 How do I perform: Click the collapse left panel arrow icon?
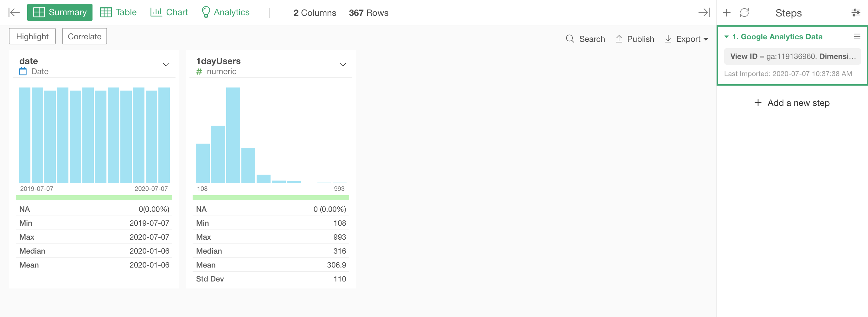tap(14, 12)
